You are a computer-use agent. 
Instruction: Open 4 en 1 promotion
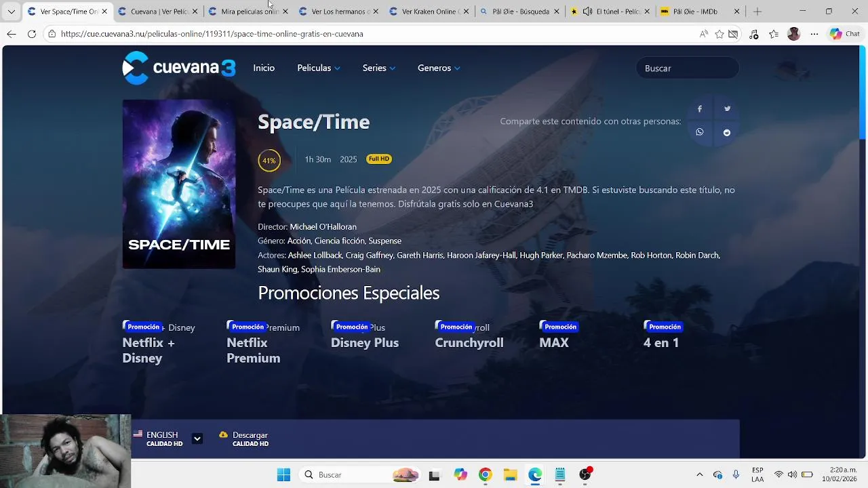pyautogui.click(x=663, y=335)
